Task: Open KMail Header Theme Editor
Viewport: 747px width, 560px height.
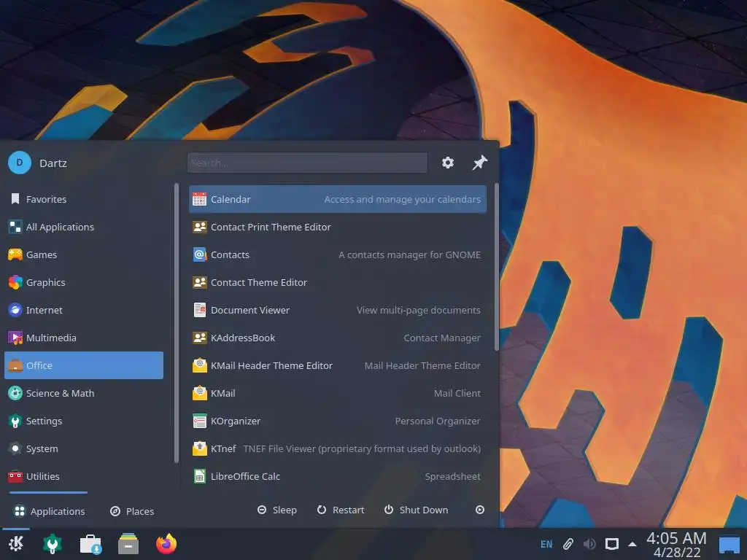Action: pos(338,365)
